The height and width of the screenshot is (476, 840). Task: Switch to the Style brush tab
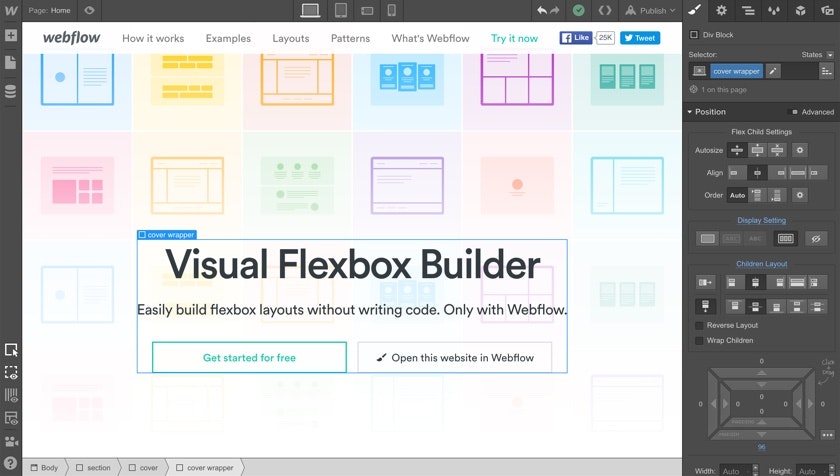[x=695, y=10]
